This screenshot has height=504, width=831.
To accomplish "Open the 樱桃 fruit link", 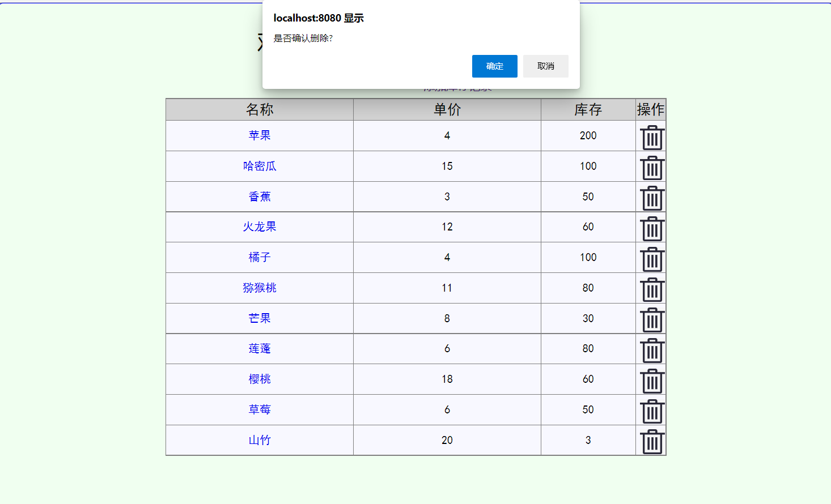I will pos(260,379).
